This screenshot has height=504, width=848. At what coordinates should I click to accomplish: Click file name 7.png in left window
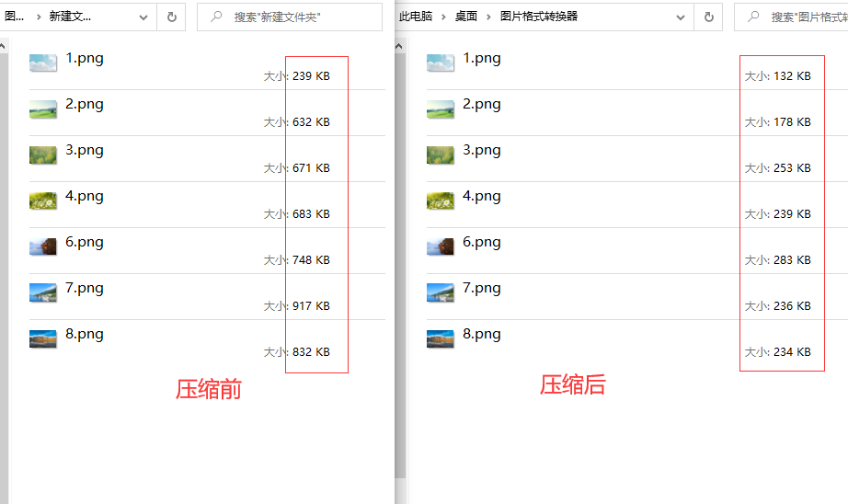85,288
